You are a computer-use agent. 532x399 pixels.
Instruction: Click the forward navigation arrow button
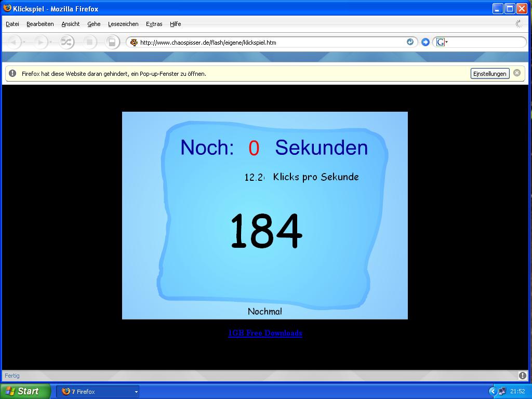(x=41, y=42)
